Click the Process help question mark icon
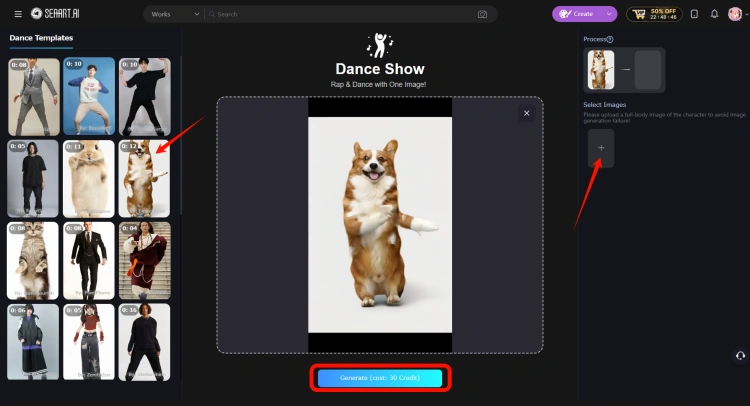 (610, 39)
